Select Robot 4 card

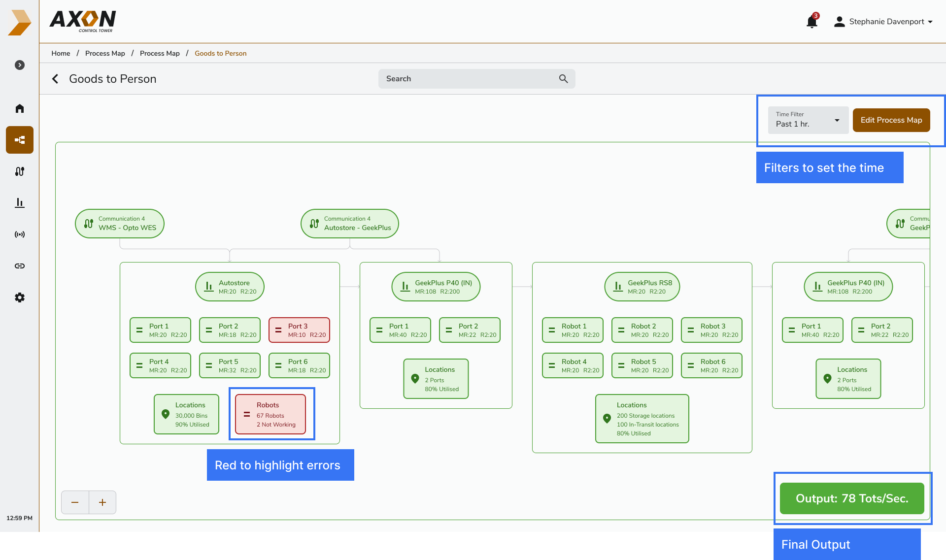(573, 365)
